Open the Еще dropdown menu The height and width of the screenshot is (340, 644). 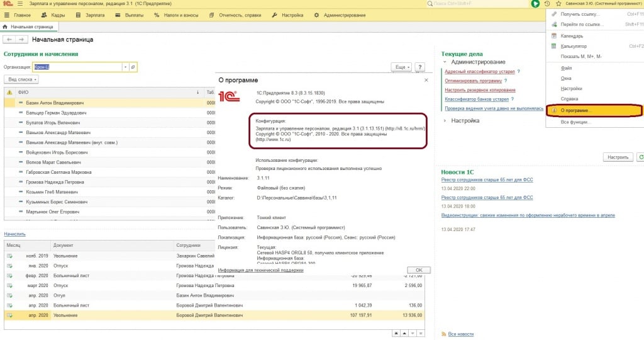401,67
